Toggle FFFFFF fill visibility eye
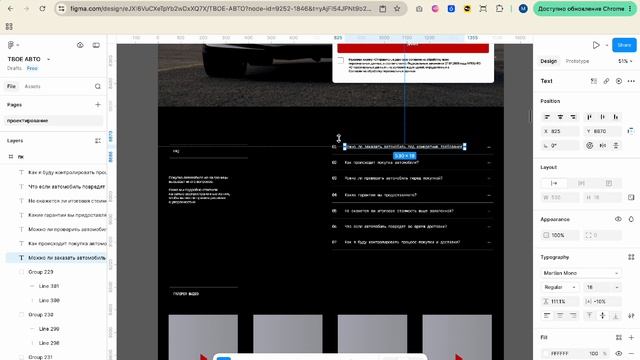 618,353
